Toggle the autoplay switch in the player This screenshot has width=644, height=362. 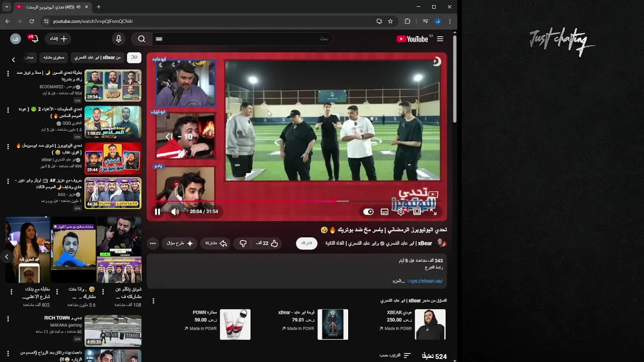tap(368, 212)
